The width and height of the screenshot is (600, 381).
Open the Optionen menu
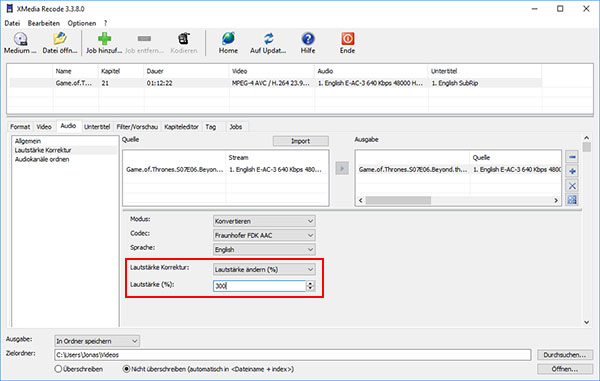[82, 23]
